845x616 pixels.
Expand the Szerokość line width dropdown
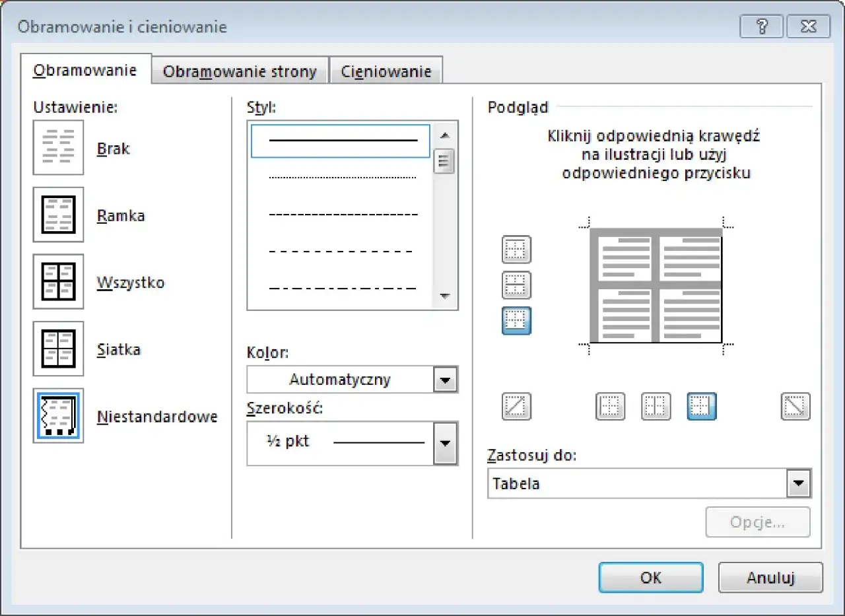pos(445,443)
